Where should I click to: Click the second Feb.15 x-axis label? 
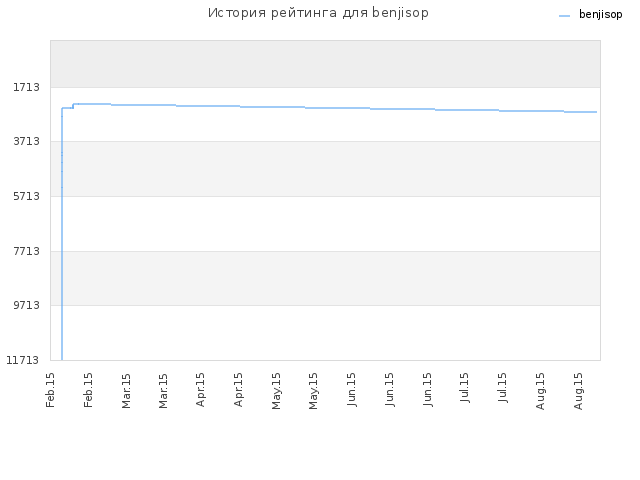point(88,390)
